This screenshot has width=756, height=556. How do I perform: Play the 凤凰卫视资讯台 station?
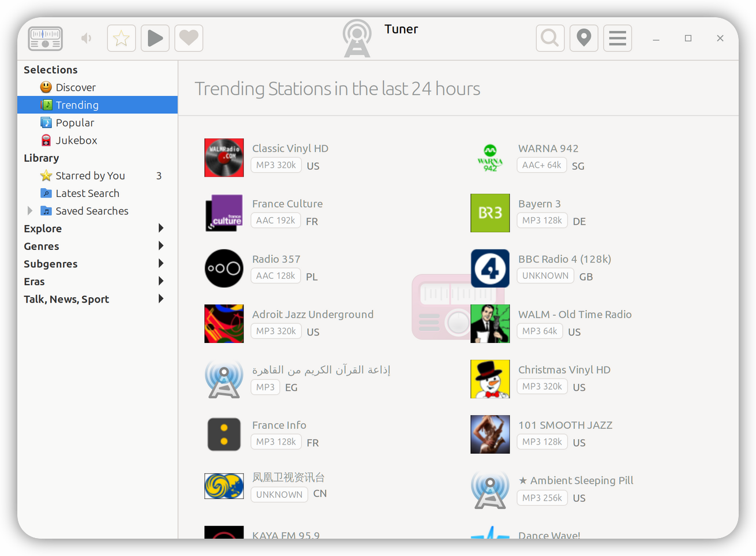point(289,477)
